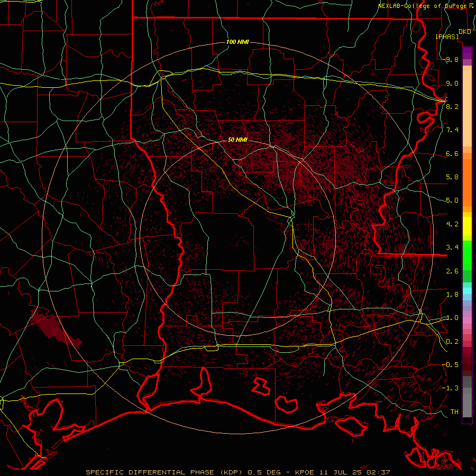Viewport: 476px width, 476px height.
Task: Click the gray segment at the color scale bottom
Action: 467,396
